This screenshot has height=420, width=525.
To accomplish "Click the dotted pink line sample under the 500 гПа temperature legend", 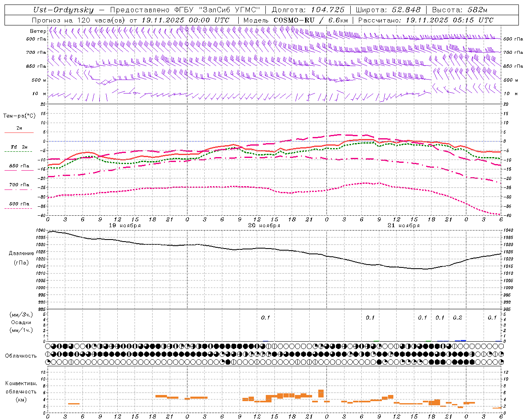I will coord(18,208).
